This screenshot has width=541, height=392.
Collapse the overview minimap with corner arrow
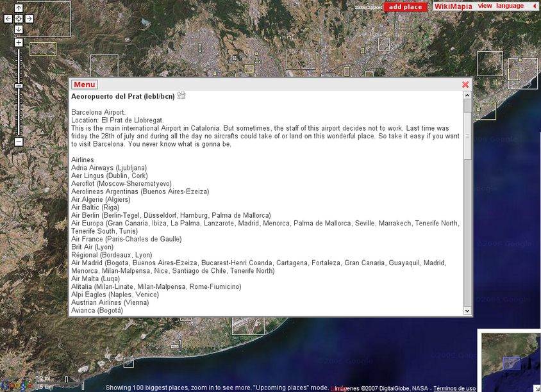coord(536,387)
